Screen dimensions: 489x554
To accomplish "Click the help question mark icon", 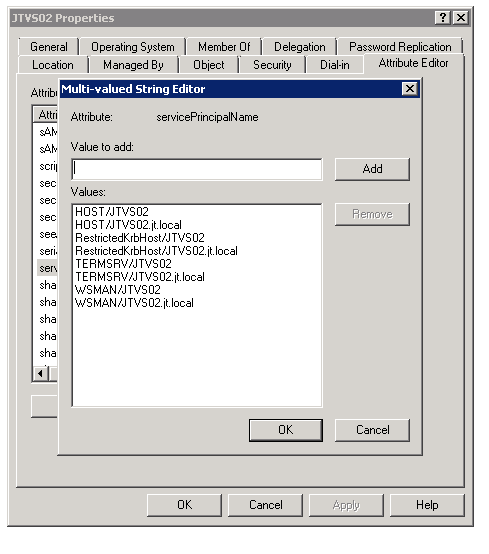I will (x=443, y=17).
